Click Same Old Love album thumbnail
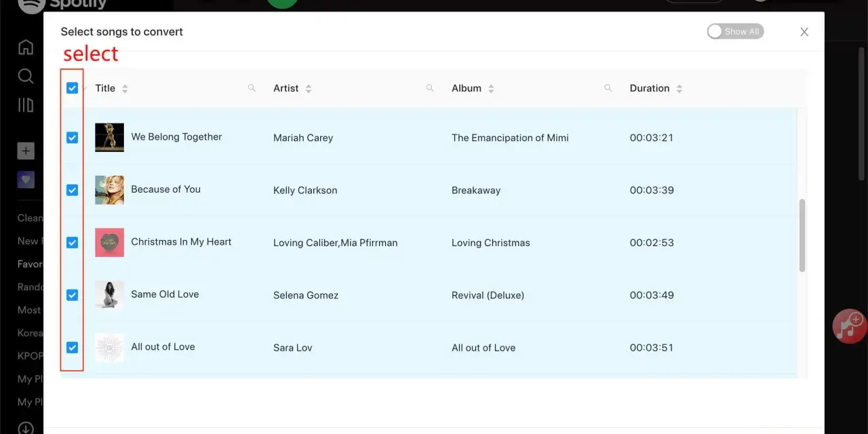 click(x=109, y=295)
